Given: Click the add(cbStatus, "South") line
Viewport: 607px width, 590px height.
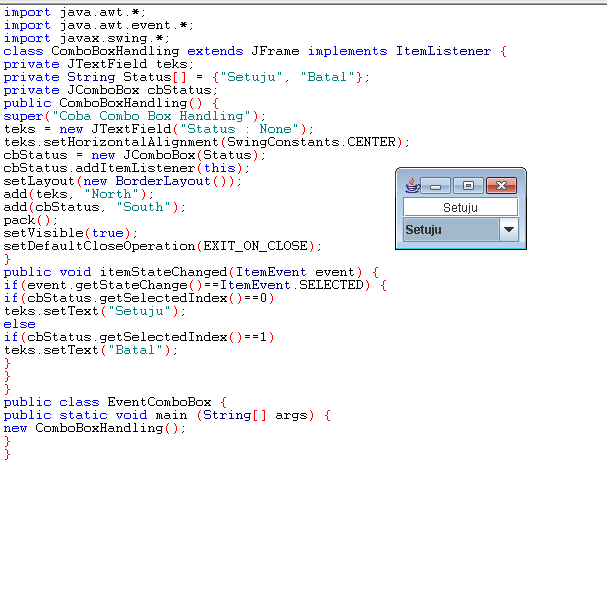Looking at the screenshot, I should tap(95, 207).
